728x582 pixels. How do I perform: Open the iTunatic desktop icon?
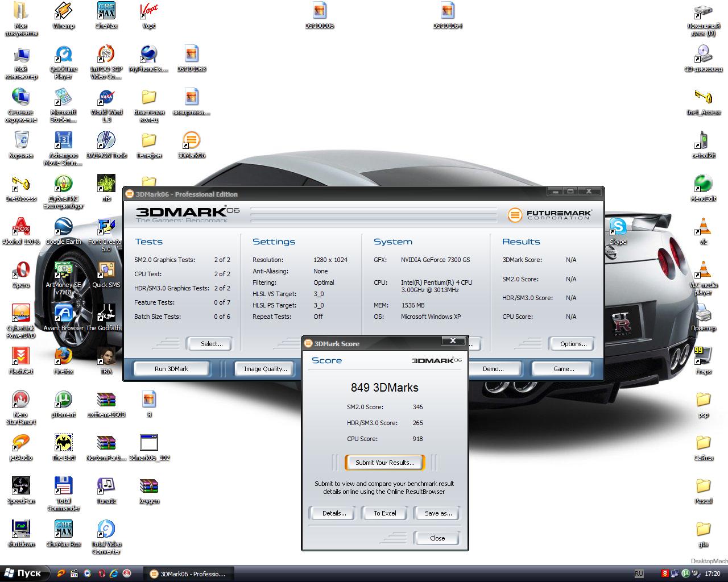point(106,490)
